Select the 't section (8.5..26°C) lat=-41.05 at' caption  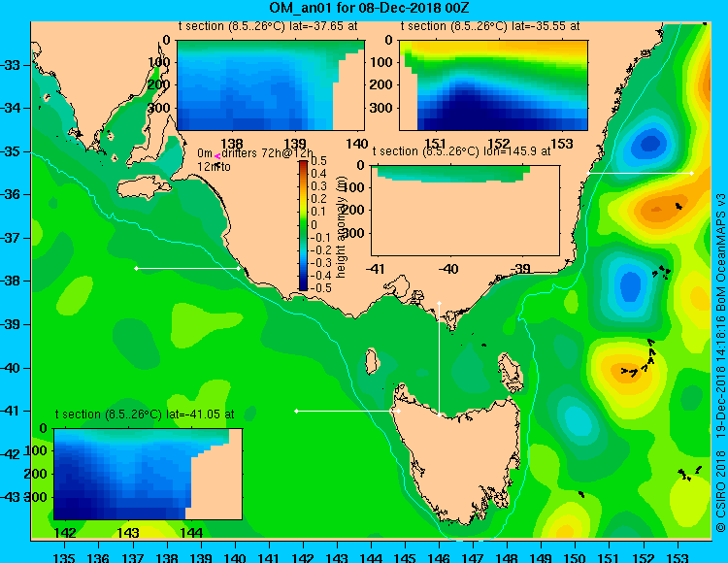[x=145, y=414]
